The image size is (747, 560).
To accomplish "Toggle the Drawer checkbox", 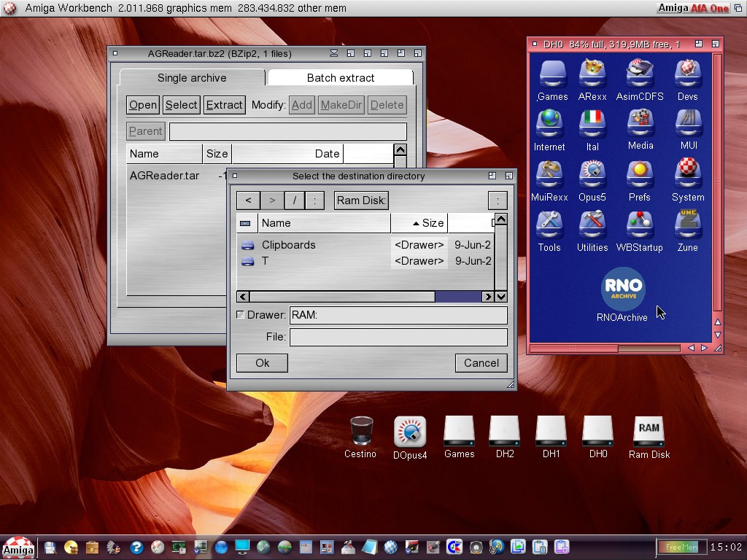I will tap(241, 315).
